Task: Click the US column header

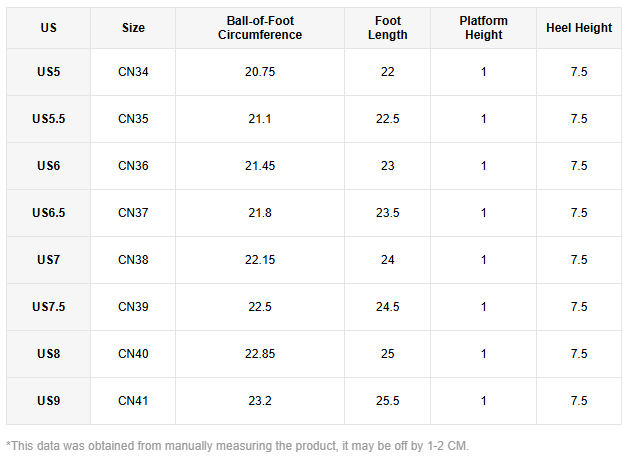Action: [x=48, y=28]
